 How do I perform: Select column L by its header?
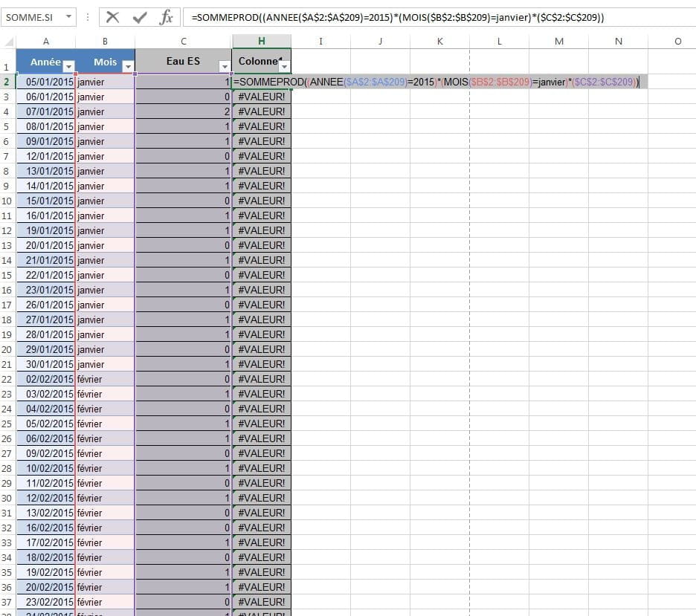click(499, 42)
